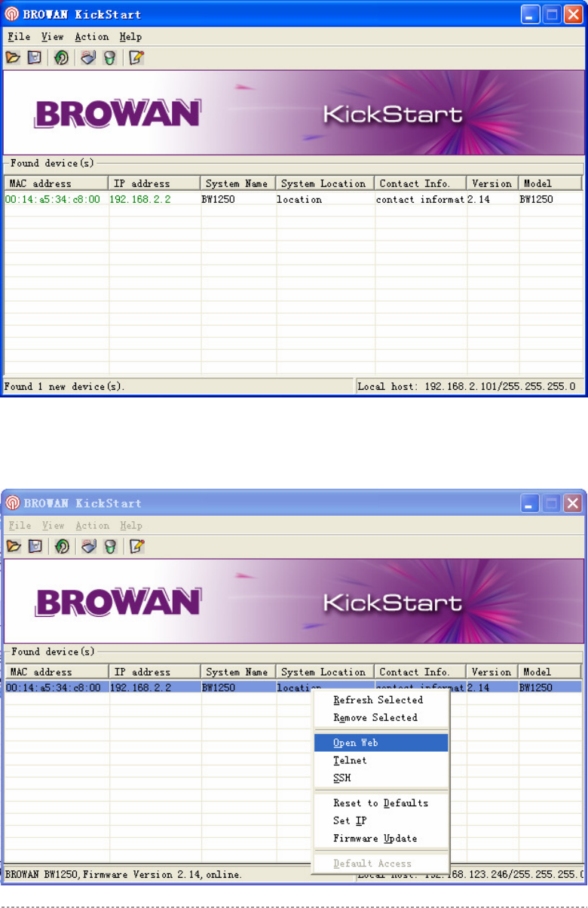Click IP address column header in lower window
This screenshot has width=588, height=908.
coord(155,672)
